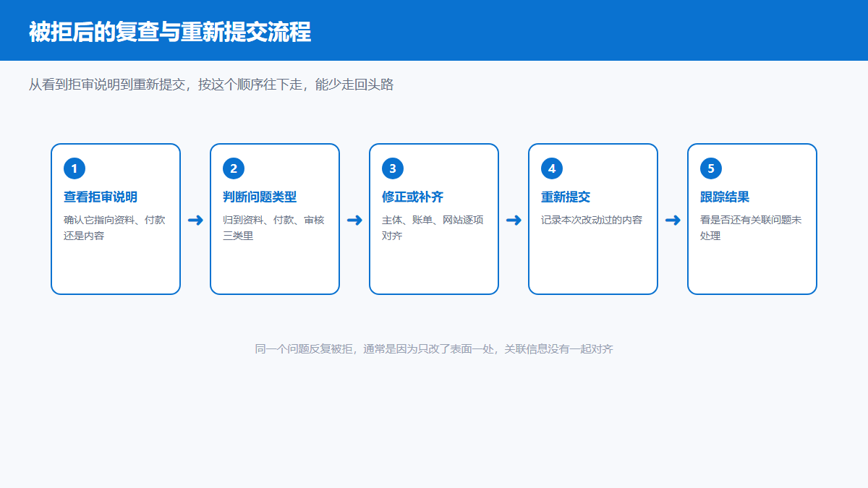Screen dimensions: 868x488
Task: Click the arrow between steps 2 and 3
Action: point(354,221)
